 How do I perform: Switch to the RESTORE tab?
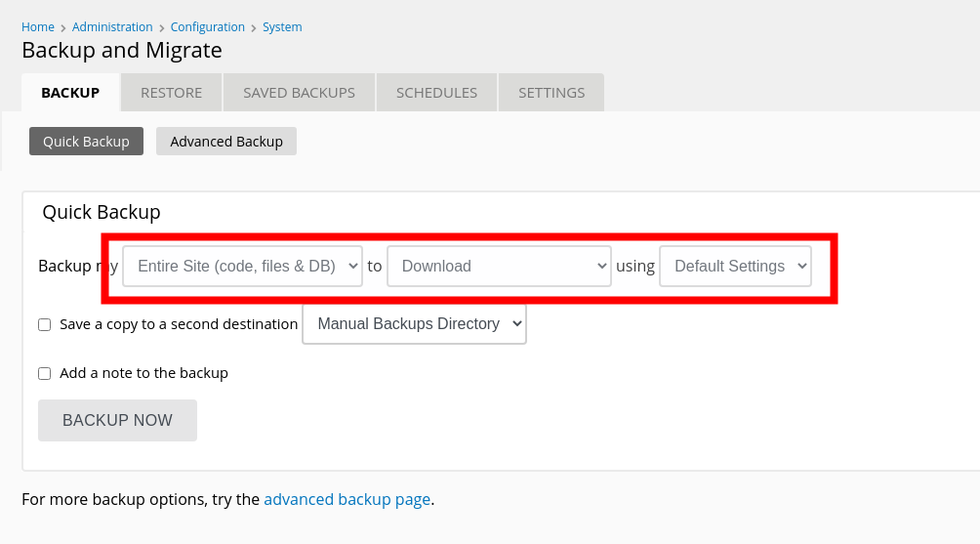click(x=171, y=93)
